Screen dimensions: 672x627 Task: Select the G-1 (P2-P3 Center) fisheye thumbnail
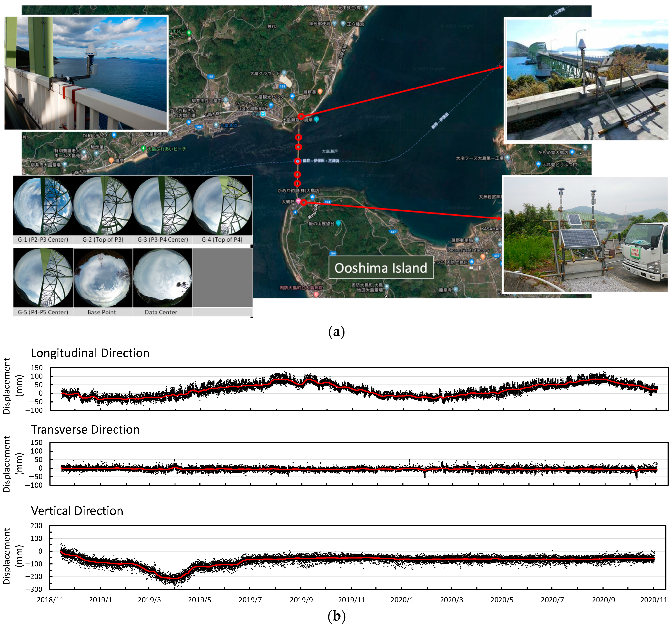pyautogui.click(x=43, y=206)
